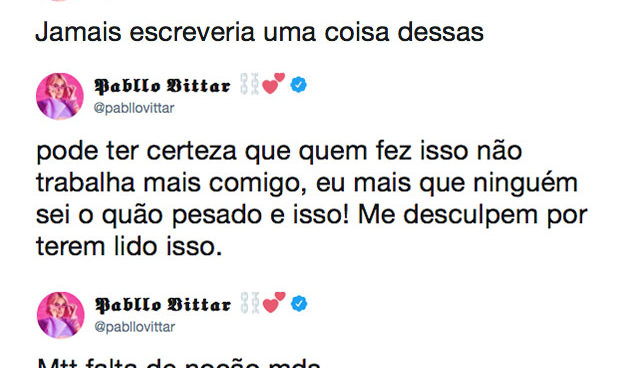Click the phrase 'sei o quão pesado e isso!'
Image resolution: width=632 pixels, height=368 pixels.
click(192, 215)
